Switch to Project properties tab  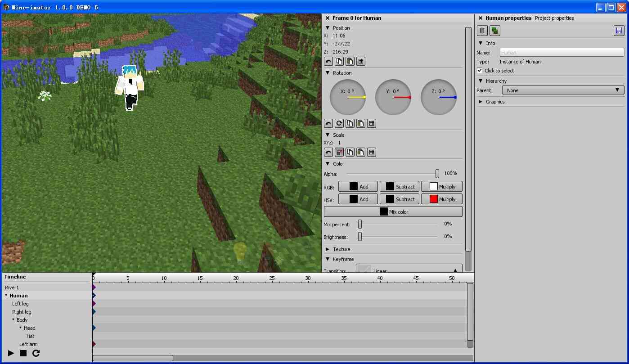554,18
